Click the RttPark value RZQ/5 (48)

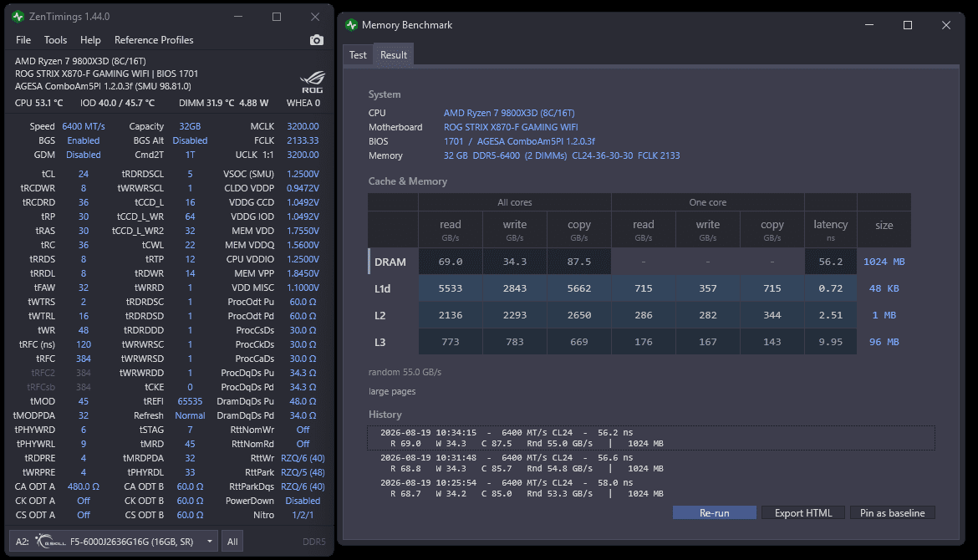pos(303,473)
